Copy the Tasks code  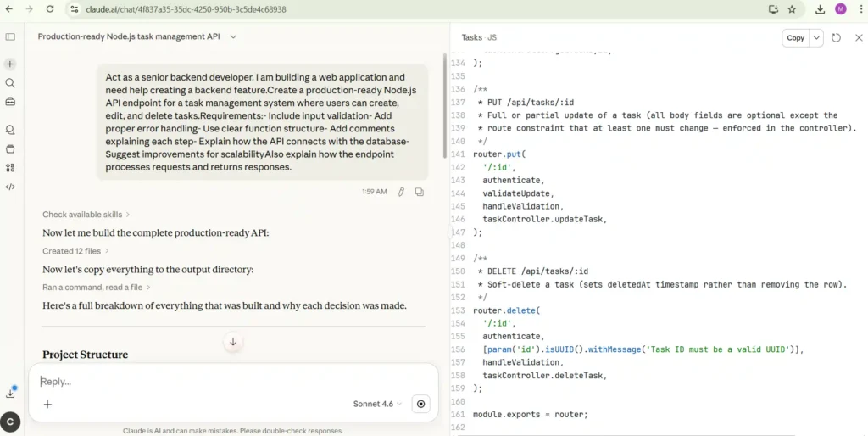click(795, 37)
